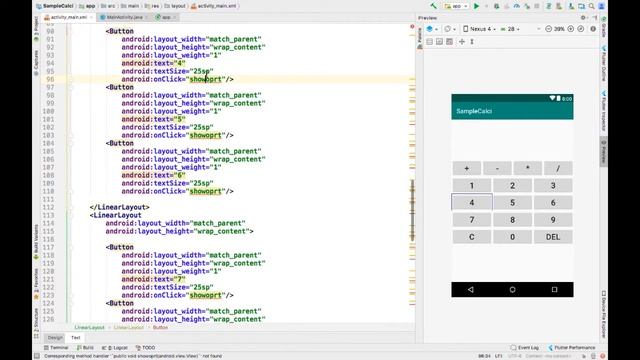Open the Build tool window
The height and width of the screenshot is (360, 640).
coord(85,348)
